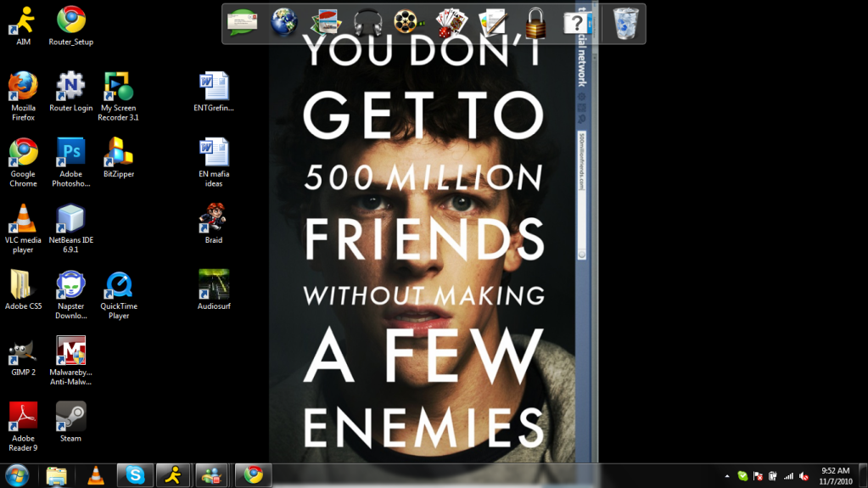Open the Audiosurf desktop icon
This screenshot has height=488, width=868.
[x=213, y=285]
